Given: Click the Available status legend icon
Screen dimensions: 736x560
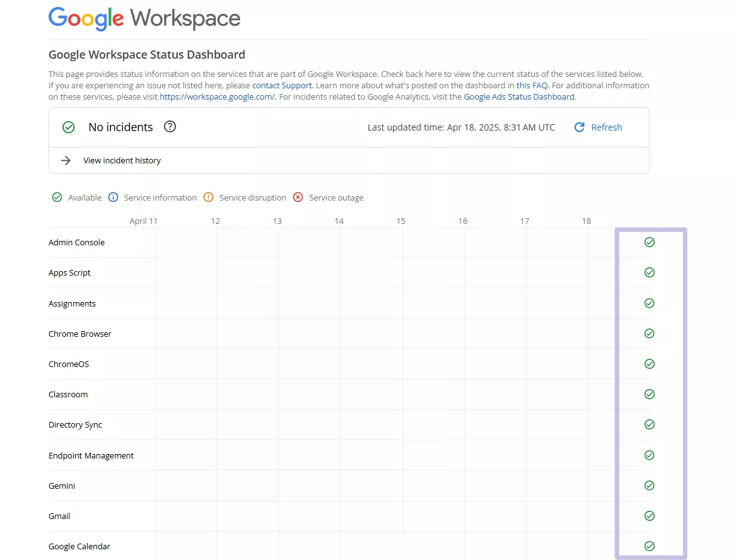Looking at the screenshot, I should [57, 197].
